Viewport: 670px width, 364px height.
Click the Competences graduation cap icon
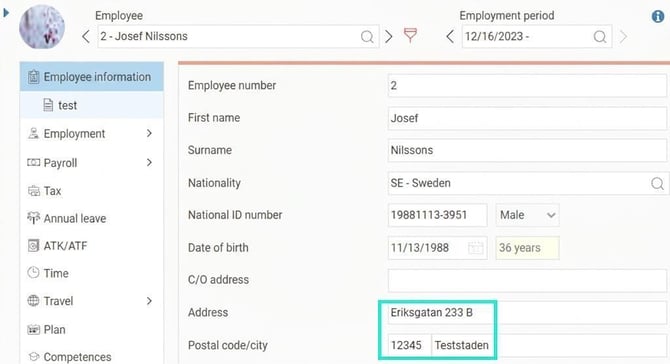coord(33,356)
